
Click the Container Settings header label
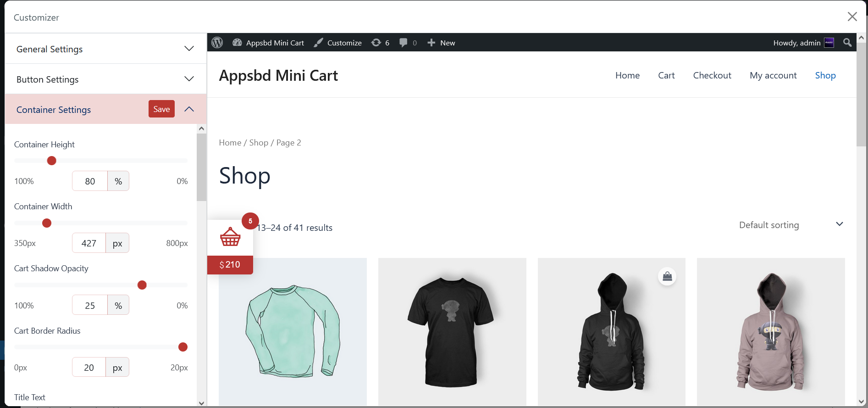[x=54, y=110]
